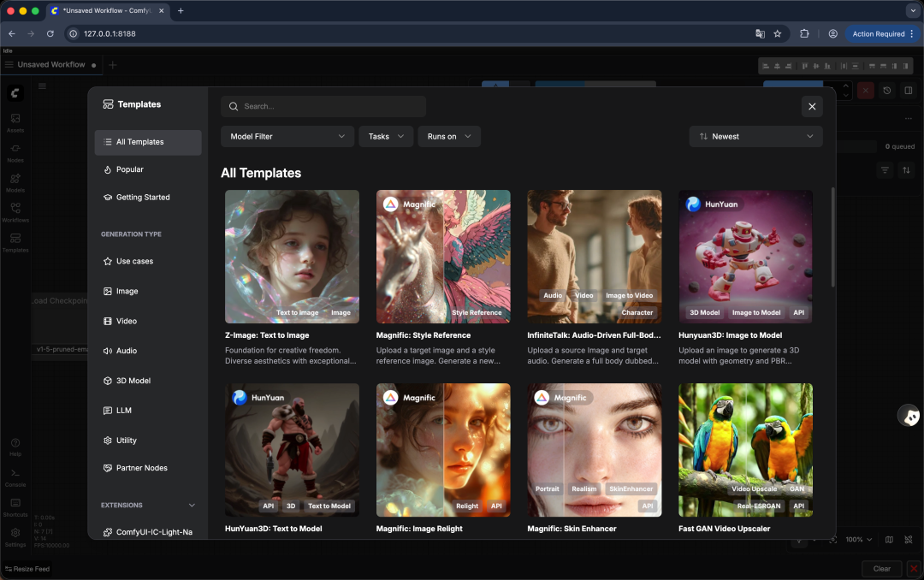Open Magnific Skin Enhancer template thumbnail
The height and width of the screenshot is (580, 924).
(594, 450)
